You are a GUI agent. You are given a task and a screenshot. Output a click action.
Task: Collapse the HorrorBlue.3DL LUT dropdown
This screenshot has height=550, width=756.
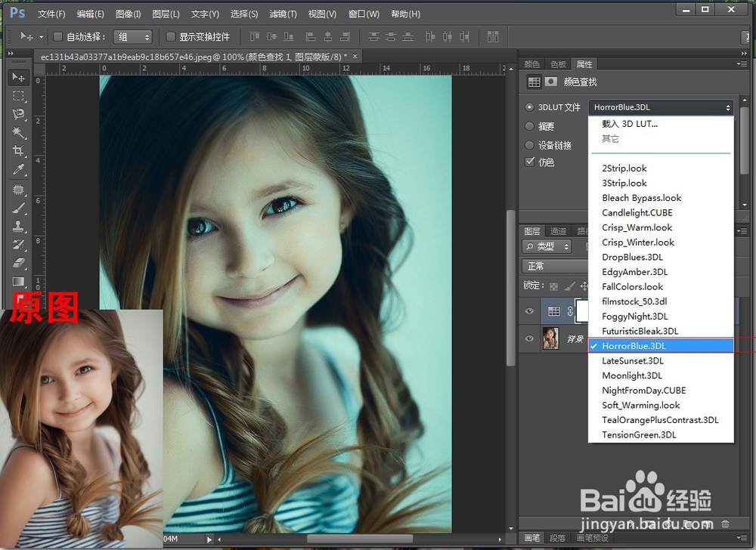click(660, 107)
